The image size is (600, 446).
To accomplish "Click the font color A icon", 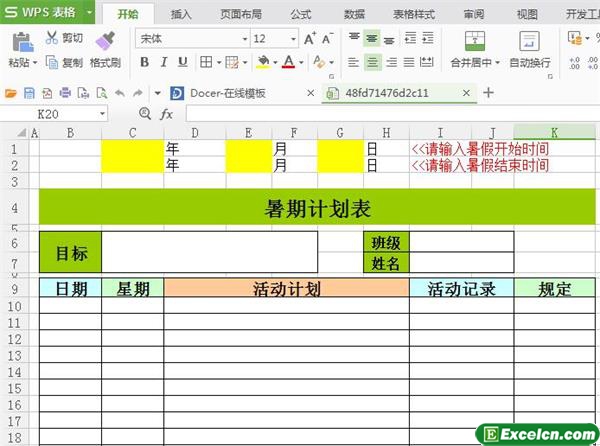I will tap(289, 62).
